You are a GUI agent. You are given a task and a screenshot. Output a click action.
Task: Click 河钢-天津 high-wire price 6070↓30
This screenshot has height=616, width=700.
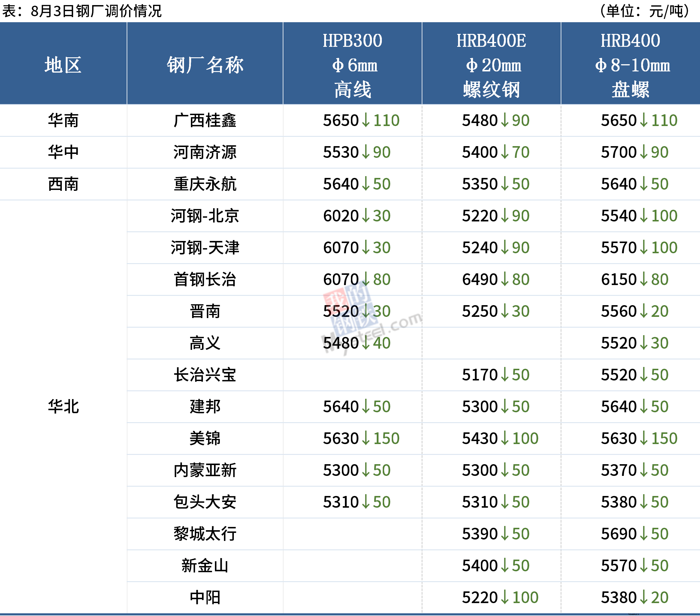(357, 248)
